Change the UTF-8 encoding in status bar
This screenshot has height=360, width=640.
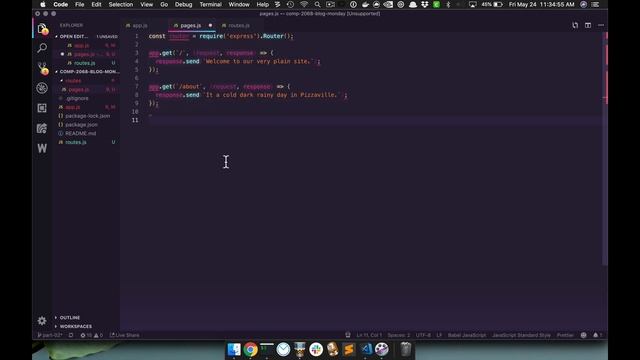[423, 335]
